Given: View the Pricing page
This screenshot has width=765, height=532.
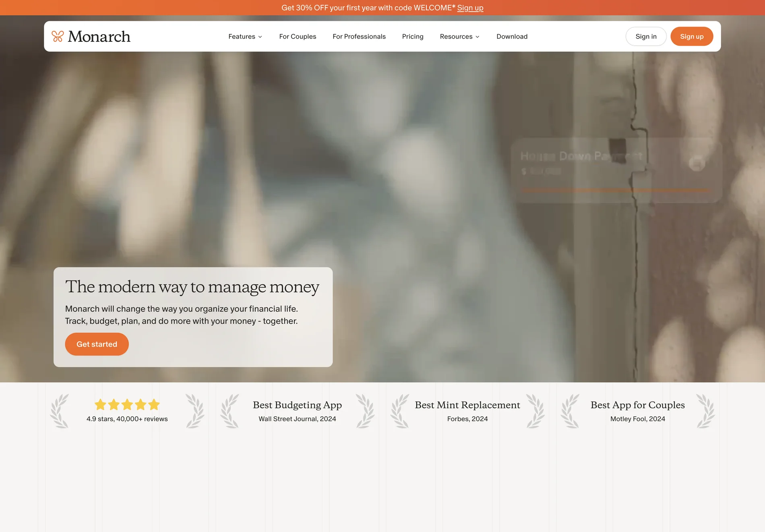Looking at the screenshot, I should click(x=413, y=37).
